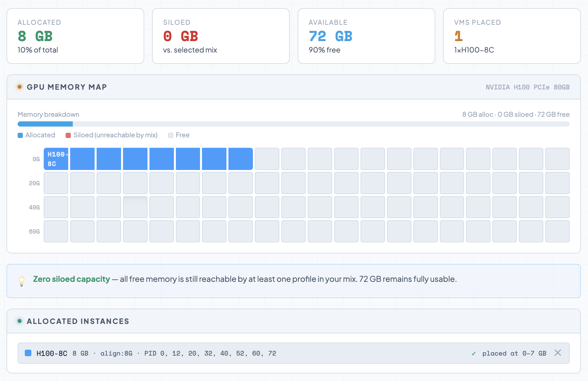Click the last cell in the 60G row

(x=557, y=231)
